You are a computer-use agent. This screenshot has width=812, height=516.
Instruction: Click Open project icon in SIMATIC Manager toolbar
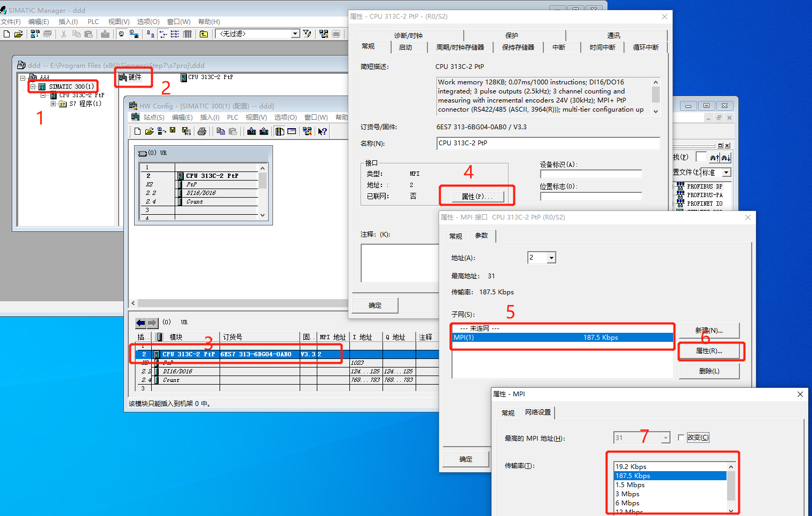[x=19, y=34]
